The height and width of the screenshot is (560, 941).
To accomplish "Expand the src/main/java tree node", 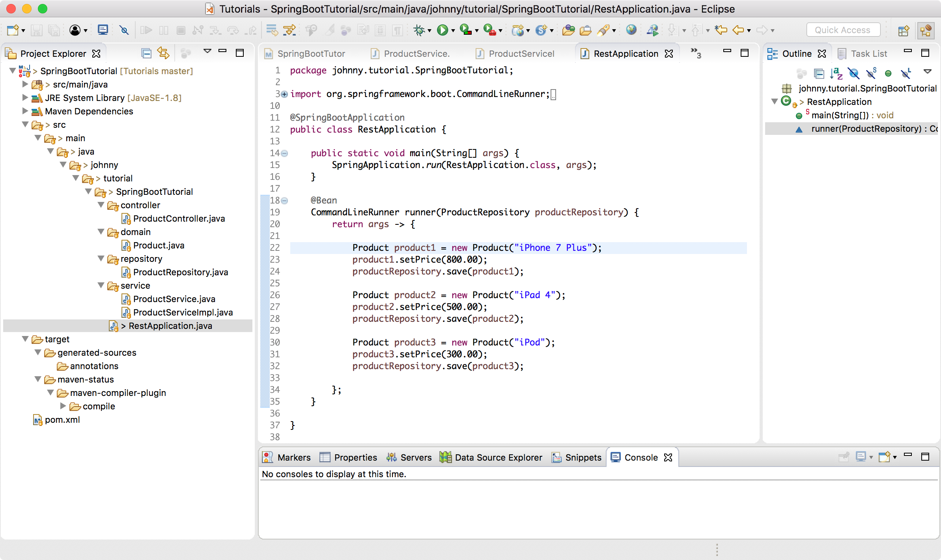I will point(25,84).
